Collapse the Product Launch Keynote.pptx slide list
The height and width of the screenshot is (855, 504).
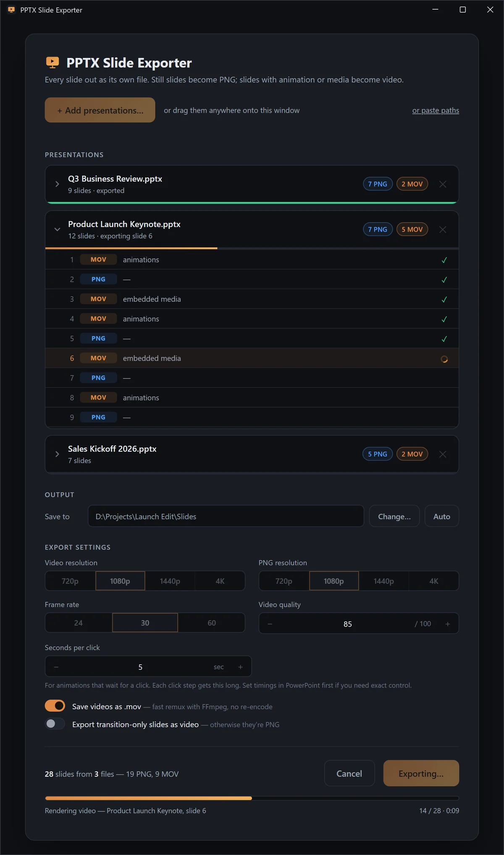click(x=57, y=229)
